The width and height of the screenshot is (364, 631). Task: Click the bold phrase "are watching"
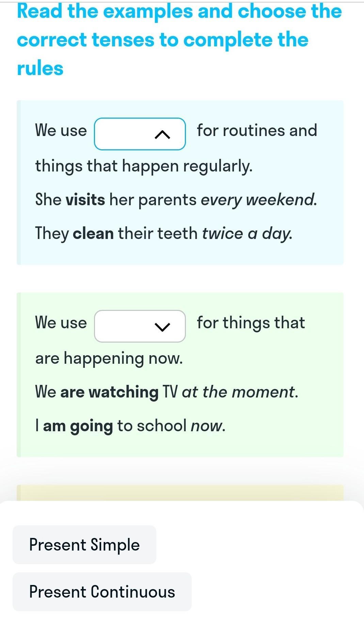coord(109,392)
